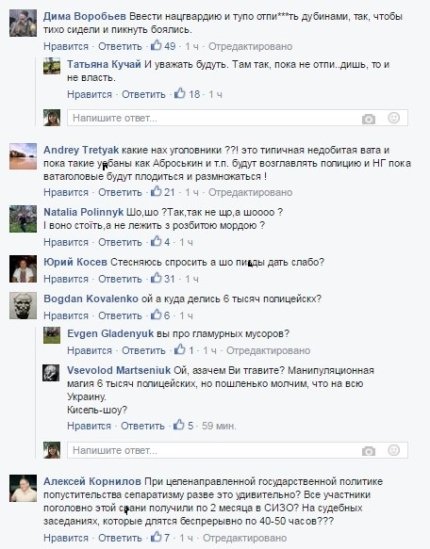Reply to Natalia Polinnyk's comment

pyautogui.click(x=120, y=242)
